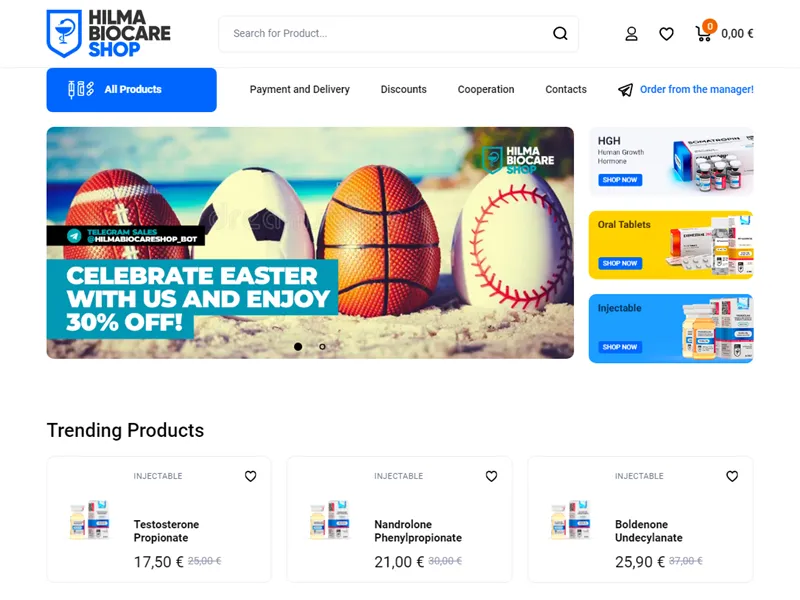Open the Contacts page
This screenshot has width=800, height=600.
click(566, 89)
